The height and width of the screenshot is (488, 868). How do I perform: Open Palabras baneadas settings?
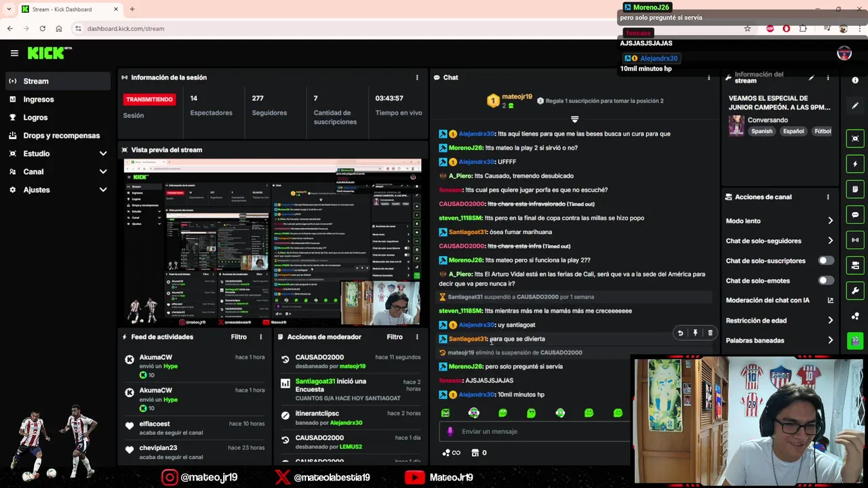coord(780,340)
